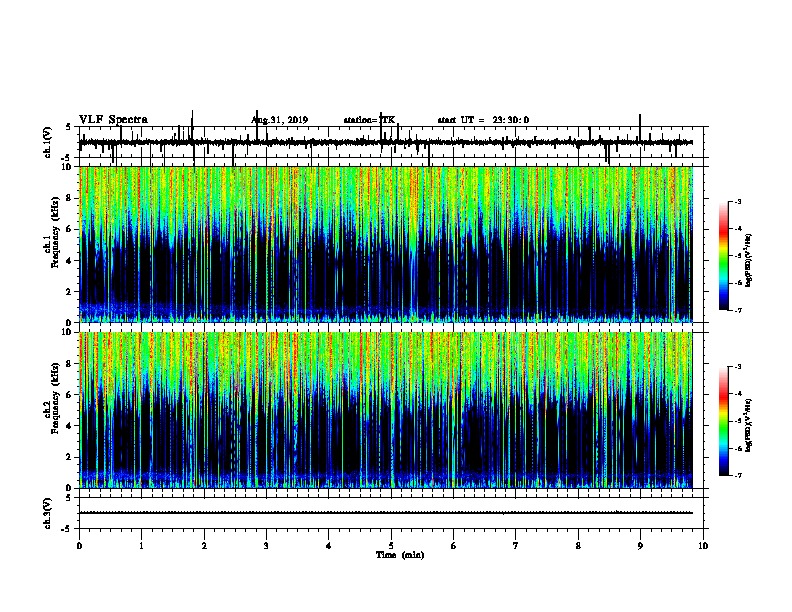The image size is (792, 612).
Task: Click inside the ch.1 spectrogram panel
Action: [385, 244]
